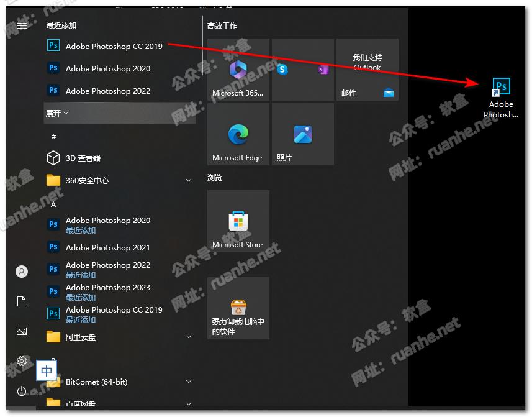The height and width of the screenshot is (417, 532).
Task: Open the Mail (邮件) tile
Action: point(367,70)
